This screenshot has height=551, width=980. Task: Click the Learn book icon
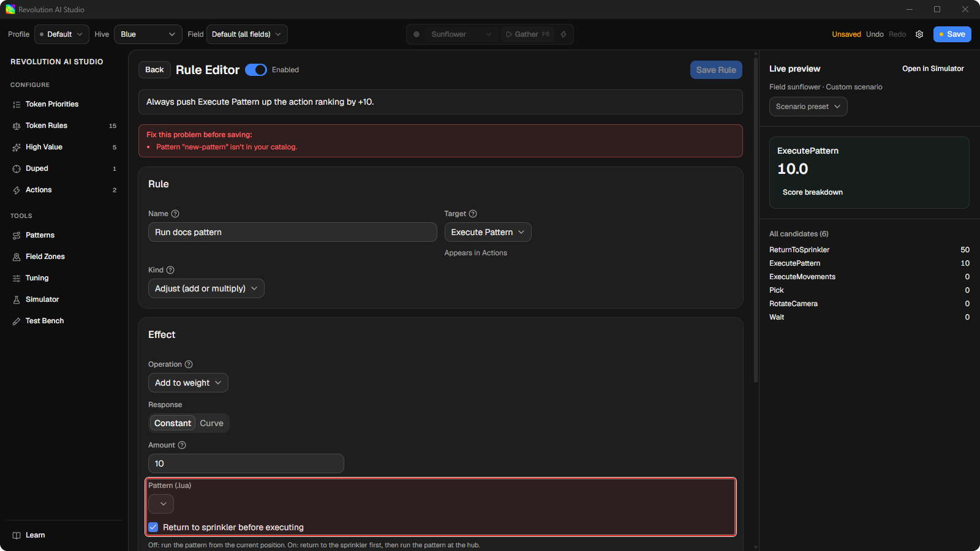pyautogui.click(x=17, y=535)
